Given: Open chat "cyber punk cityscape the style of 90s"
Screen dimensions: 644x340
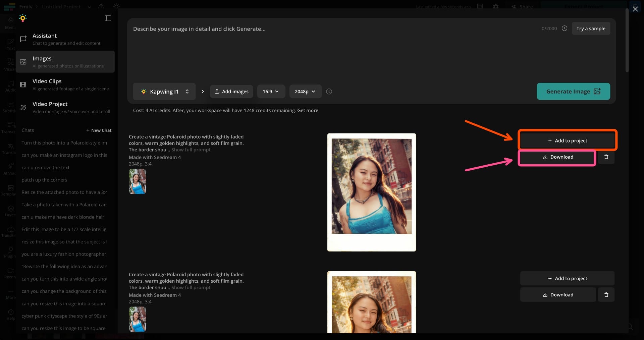Looking at the screenshot, I should point(64,316).
